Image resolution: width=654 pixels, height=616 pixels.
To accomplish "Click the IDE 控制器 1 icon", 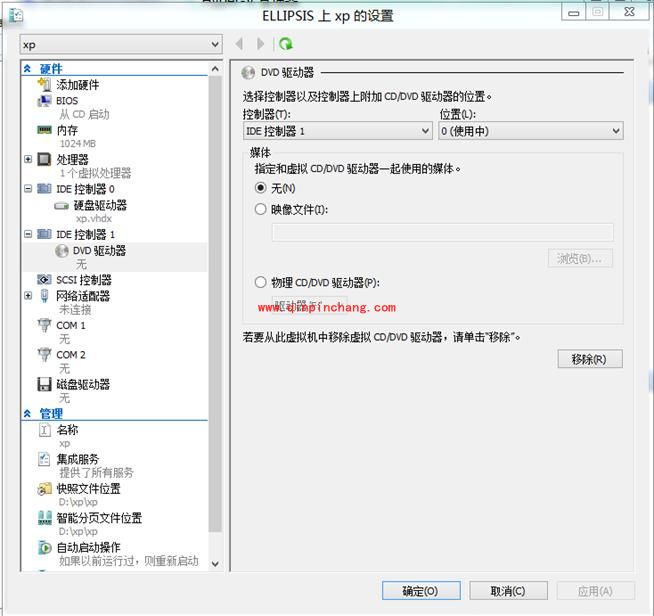I will 44,234.
